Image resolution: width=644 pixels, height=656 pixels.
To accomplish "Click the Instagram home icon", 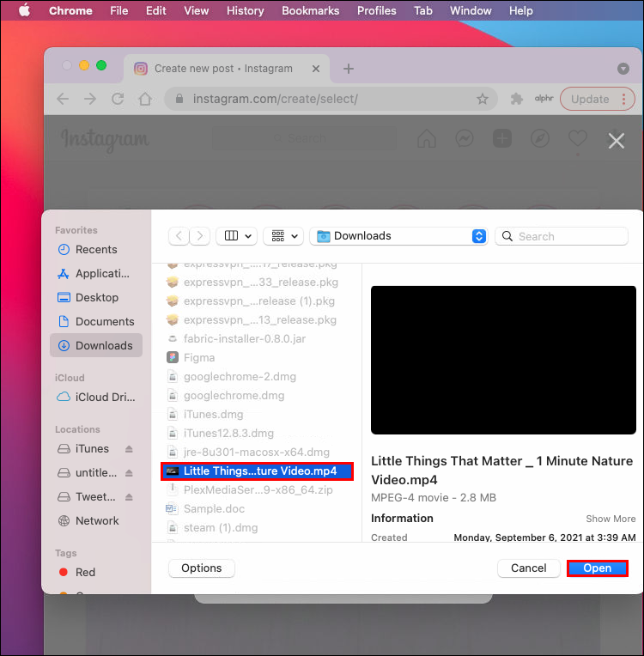I will coord(427,138).
